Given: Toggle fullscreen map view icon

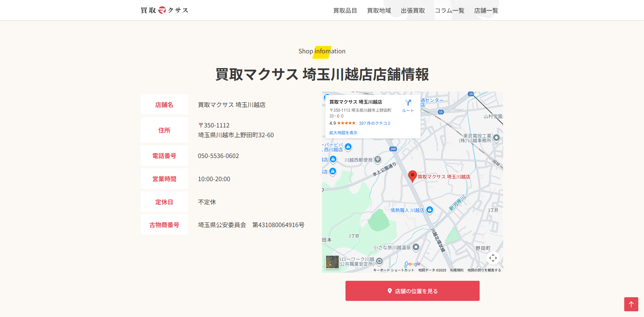Looking at the screenshot, I should click(493, 258).
